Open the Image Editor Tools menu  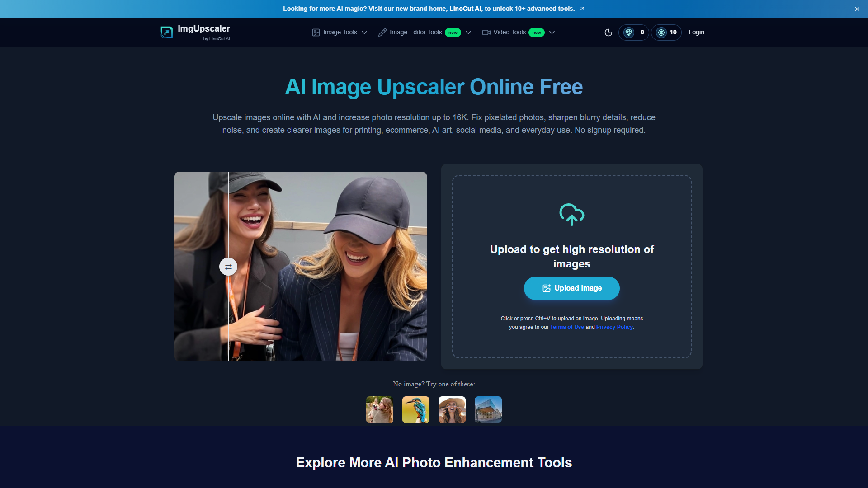[425, 33]
